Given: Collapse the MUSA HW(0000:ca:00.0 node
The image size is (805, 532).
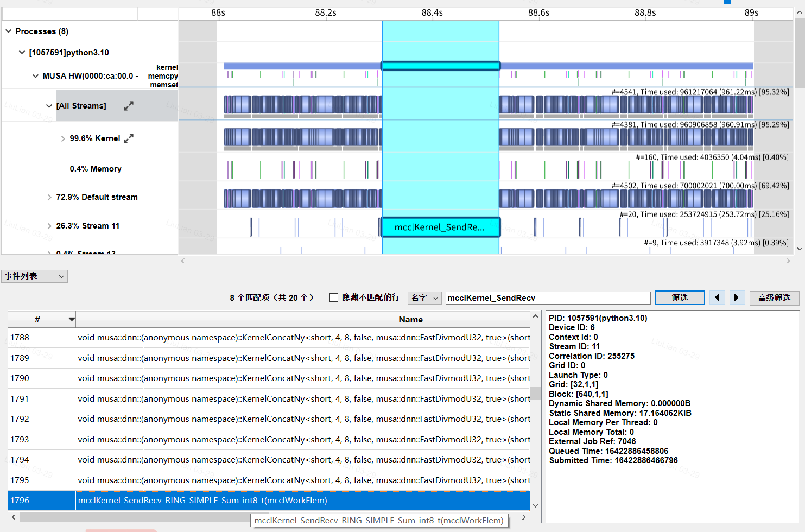Looking at the screenshot, I should pos(35,76).
